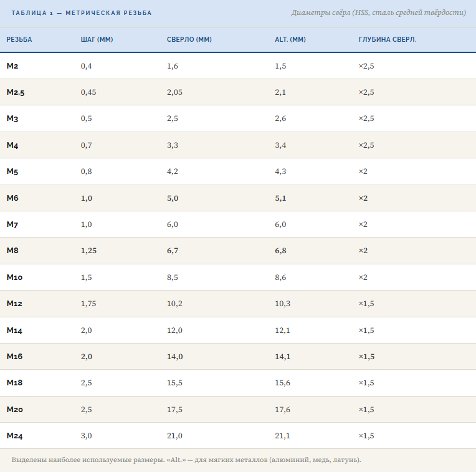Click the ×2 depth value for M10

[x=363, y=277]
